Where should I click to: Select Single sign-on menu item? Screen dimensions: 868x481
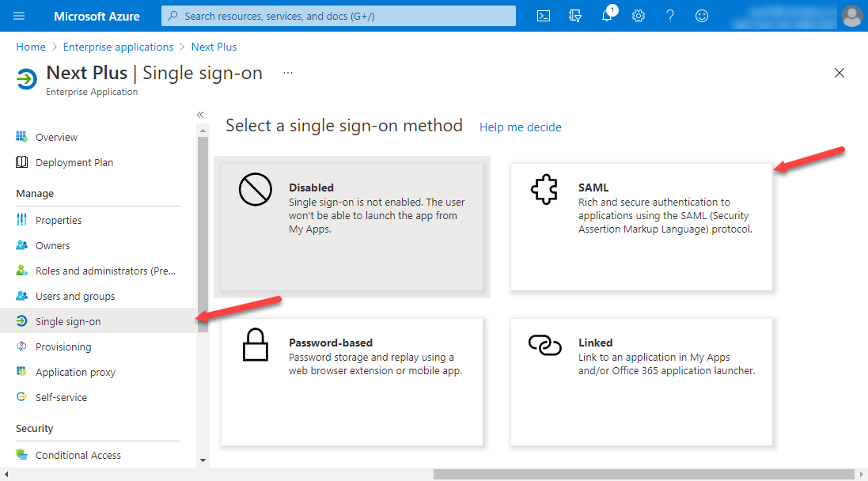pos(99,321)
